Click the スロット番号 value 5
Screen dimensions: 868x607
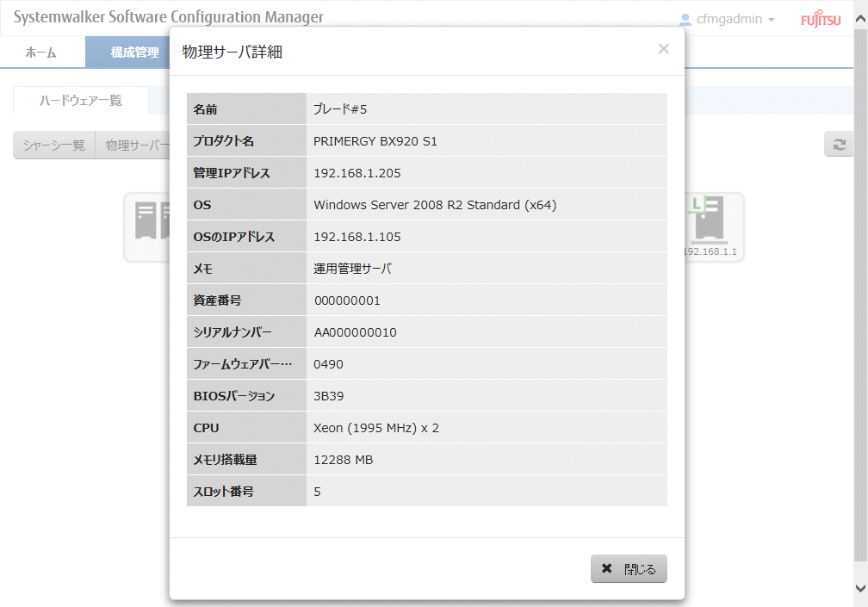pos(317,492)
